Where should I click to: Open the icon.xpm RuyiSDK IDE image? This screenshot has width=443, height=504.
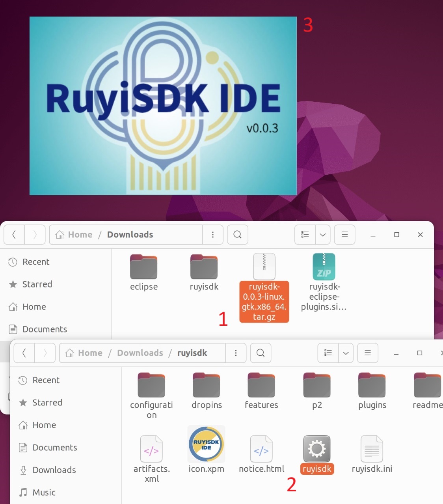[206, 444]
